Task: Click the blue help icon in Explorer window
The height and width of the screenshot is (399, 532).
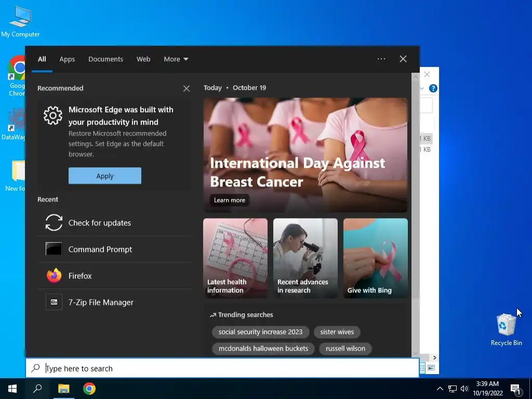Action: pos(433,88)
